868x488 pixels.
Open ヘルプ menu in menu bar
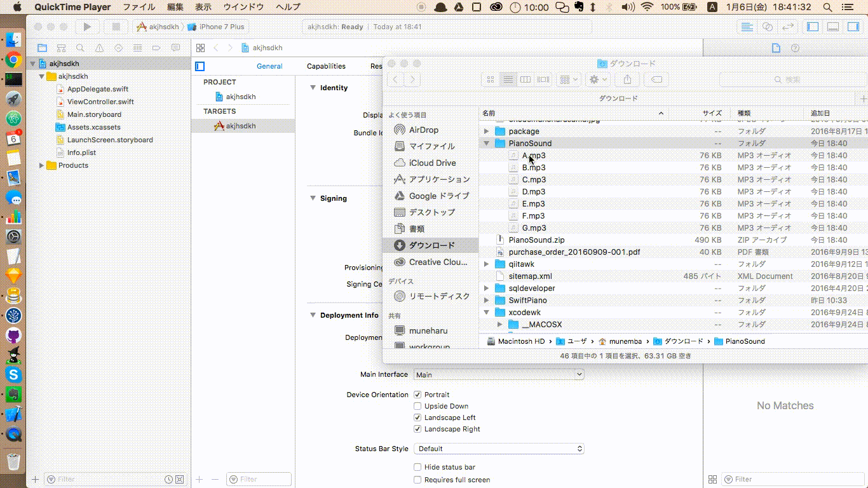pos(288,7)
